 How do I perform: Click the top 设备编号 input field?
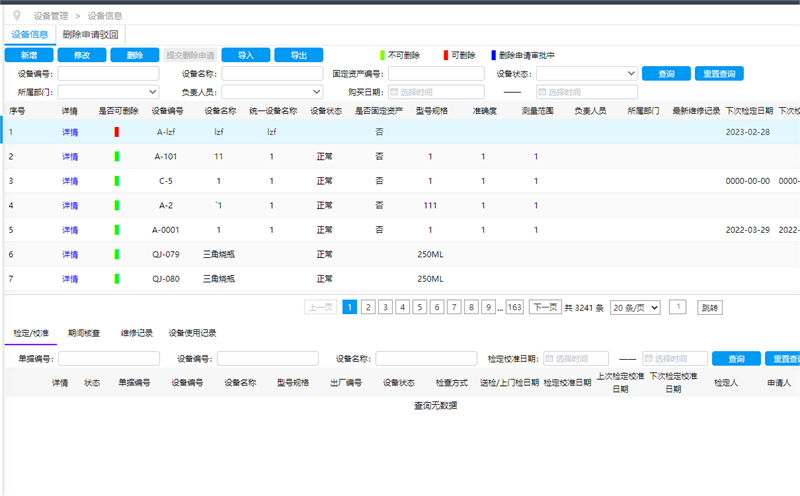point(109,73)
